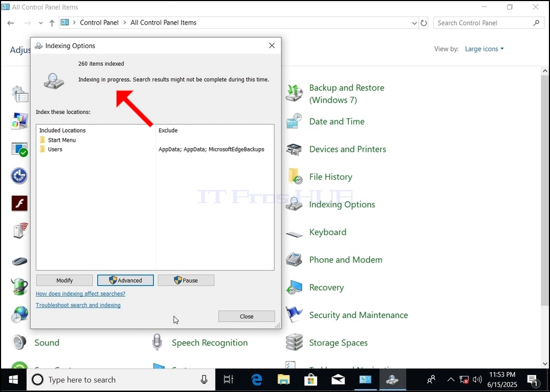Open the Speech Recognition microphone icon
550x392 pixels.
click(157, 343)
